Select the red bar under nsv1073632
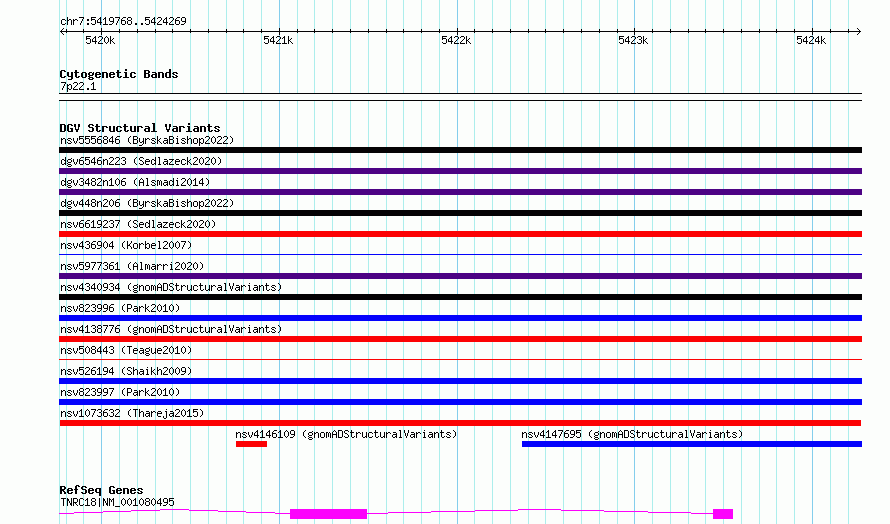 click(460, 423)
